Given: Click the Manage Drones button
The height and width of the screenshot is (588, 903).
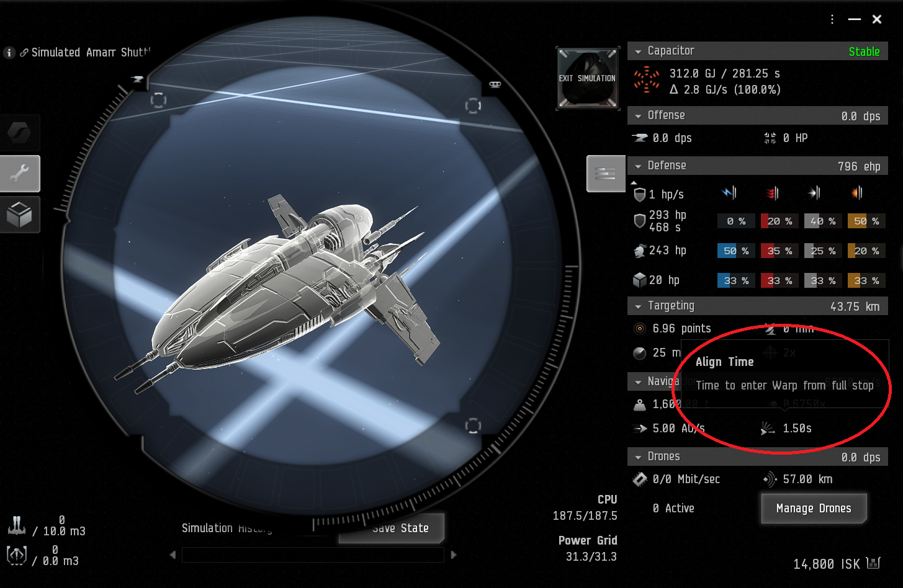Looking at the screenshot, I should pyautogui.click(x=814, y=509).
